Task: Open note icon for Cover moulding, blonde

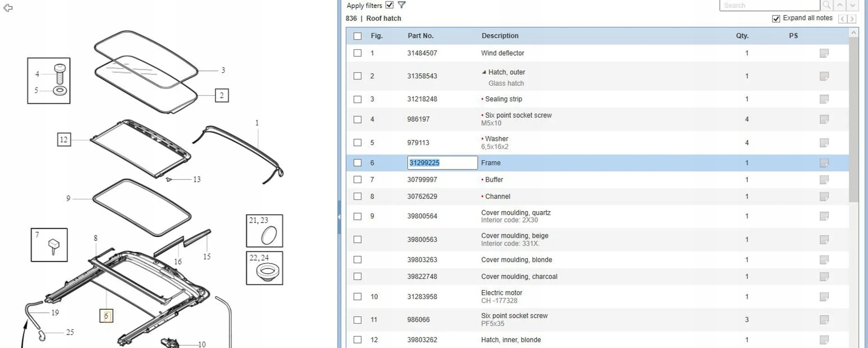Action: coord(824,260)
